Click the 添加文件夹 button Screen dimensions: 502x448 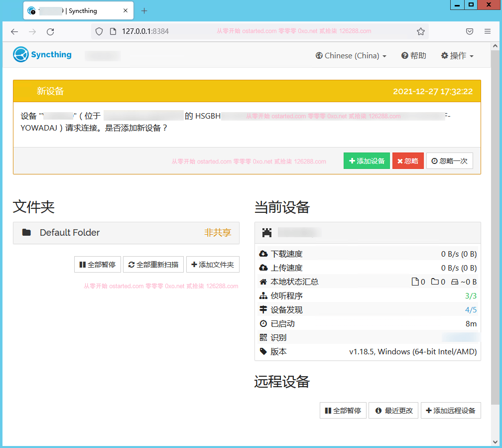click(213, 265)
